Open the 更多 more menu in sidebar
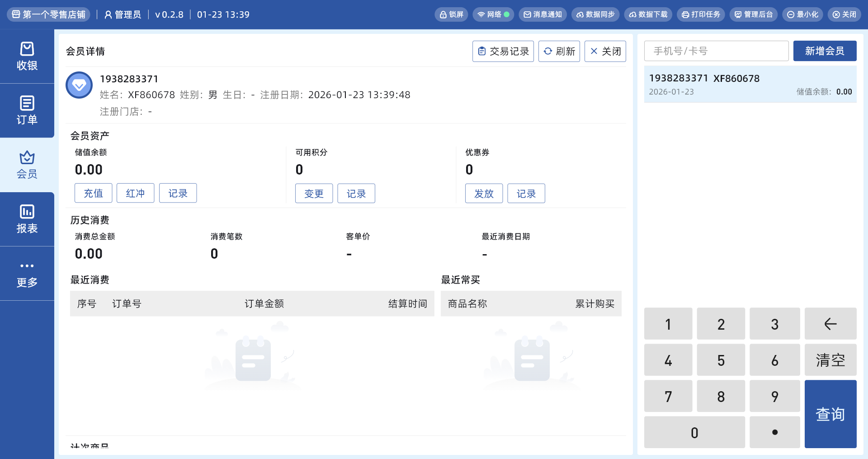This screenshot has height=459, width=868. (27, 274)
